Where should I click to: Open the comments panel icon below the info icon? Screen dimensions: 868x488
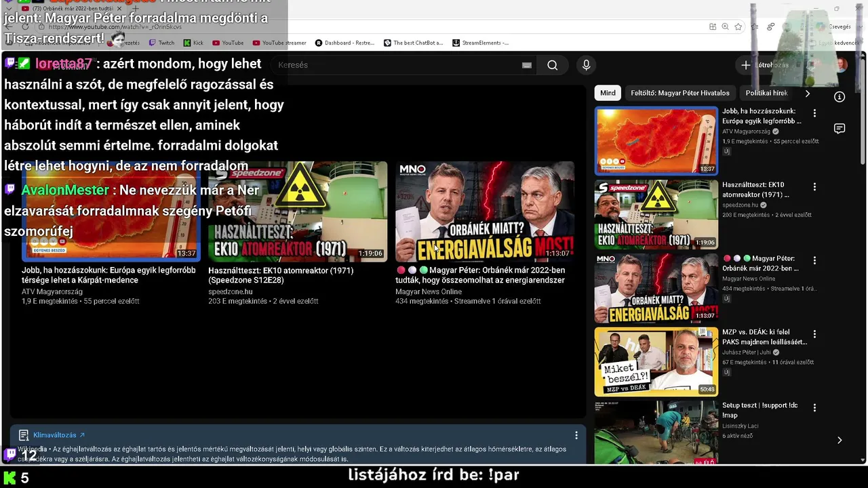pyautogui.click(x=840, y=129)
